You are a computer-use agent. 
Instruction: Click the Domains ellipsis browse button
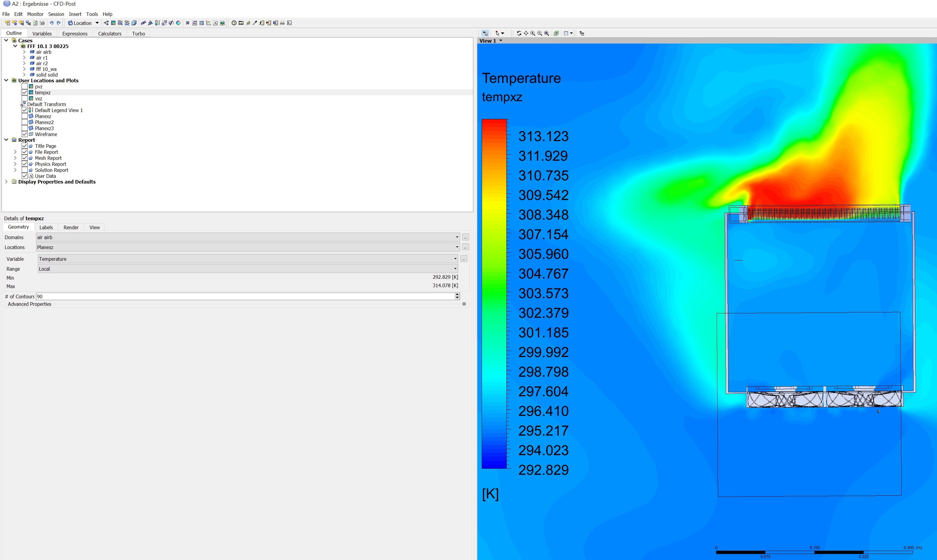465,237
